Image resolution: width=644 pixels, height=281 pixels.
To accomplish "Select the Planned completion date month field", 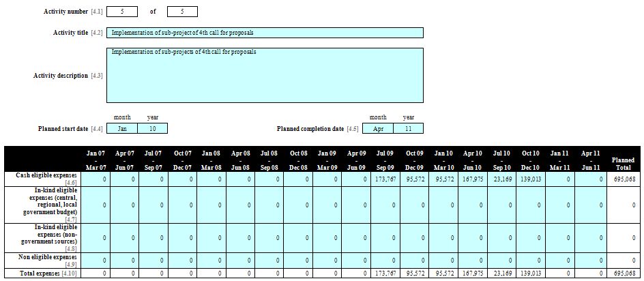I will click(x=378, y=128).
